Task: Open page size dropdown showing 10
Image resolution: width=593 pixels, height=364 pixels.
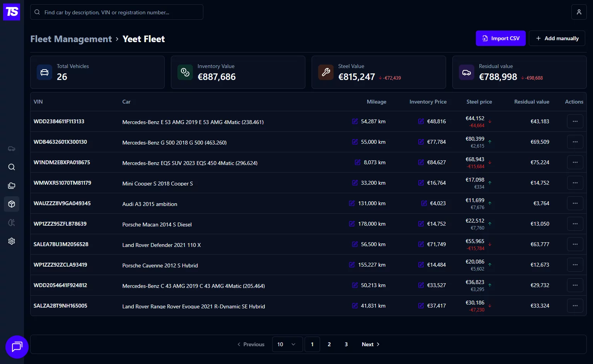Action: tap(287, 344)
